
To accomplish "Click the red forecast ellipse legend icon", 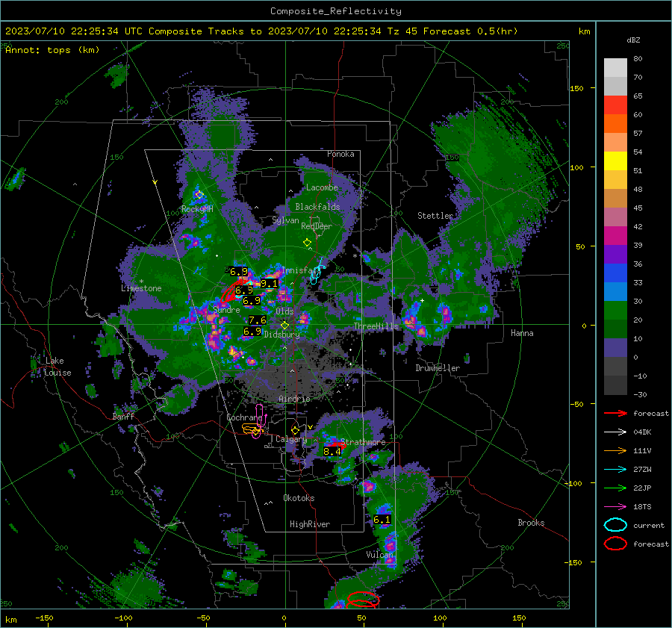I will coord(615,544).
